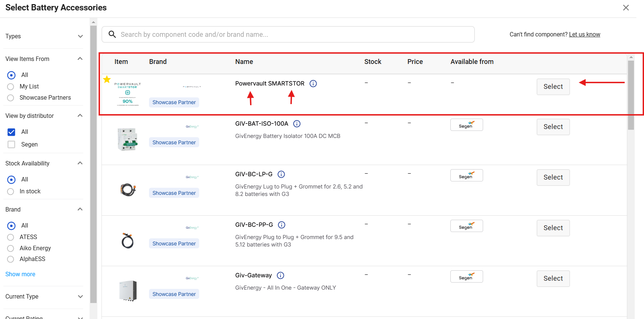
Task: Click the yellow favorite star on Powervault
Action: (107, 79)
